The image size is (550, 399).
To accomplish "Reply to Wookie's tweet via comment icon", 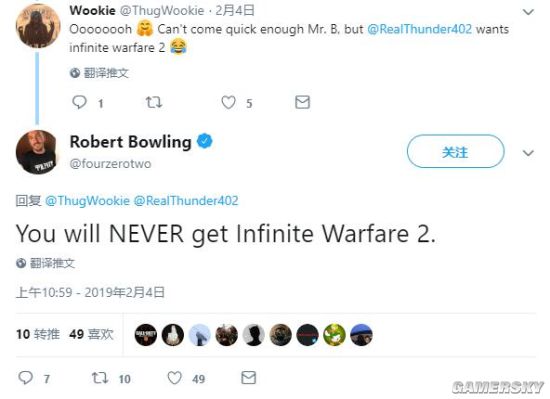I will pos(79,102).
